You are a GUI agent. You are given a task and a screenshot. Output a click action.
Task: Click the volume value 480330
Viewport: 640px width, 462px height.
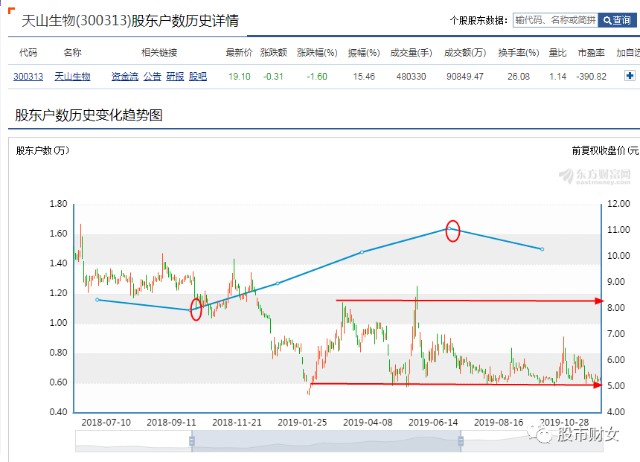(411, 76)
